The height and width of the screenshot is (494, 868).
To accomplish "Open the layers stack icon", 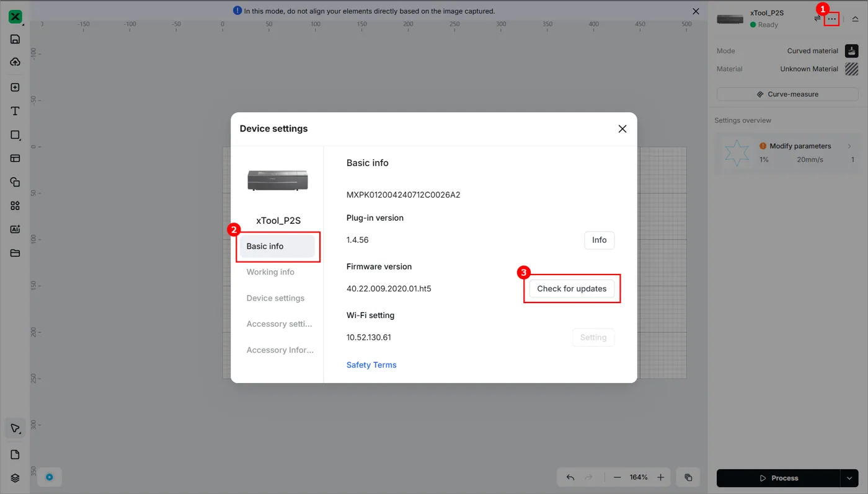I will (15, 478).
